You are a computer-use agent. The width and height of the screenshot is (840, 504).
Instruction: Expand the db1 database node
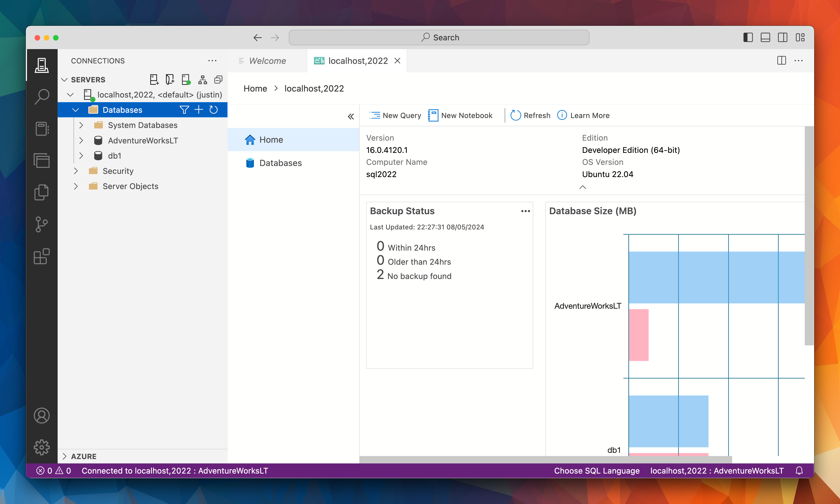81,156
